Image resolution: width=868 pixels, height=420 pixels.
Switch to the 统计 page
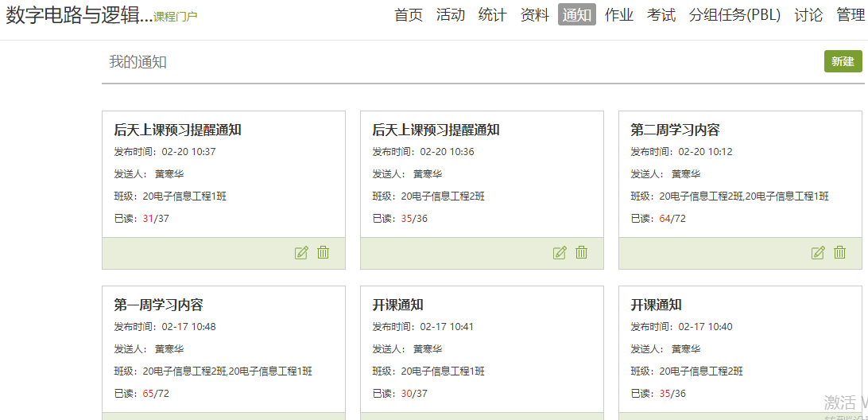tap(493, 15)
